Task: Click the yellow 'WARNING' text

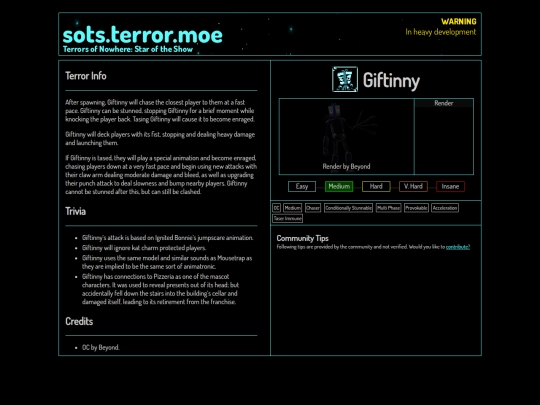Action: pyautogui.click(x=459, y=22)
